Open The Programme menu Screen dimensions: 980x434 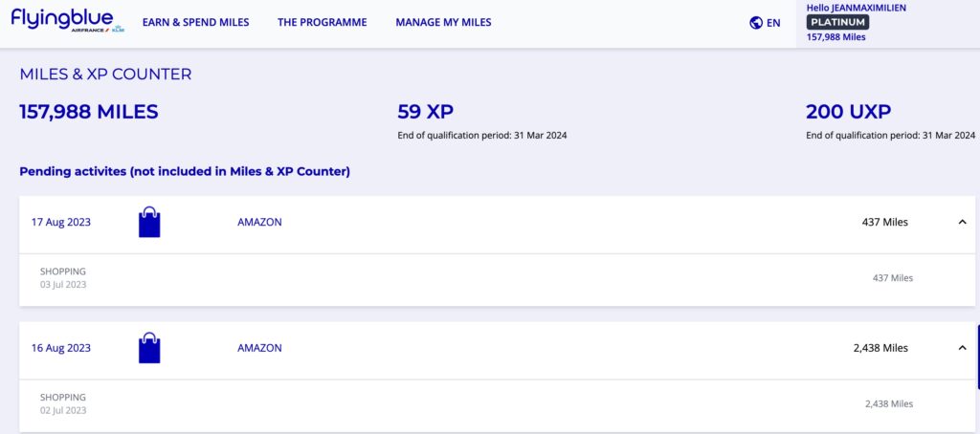tap(322, 22)
